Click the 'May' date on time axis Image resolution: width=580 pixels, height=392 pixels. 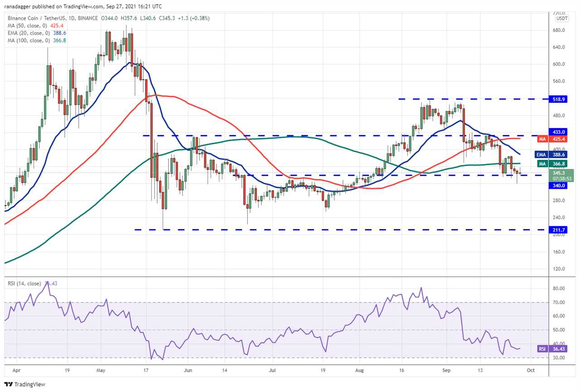[x=101, y=370]
